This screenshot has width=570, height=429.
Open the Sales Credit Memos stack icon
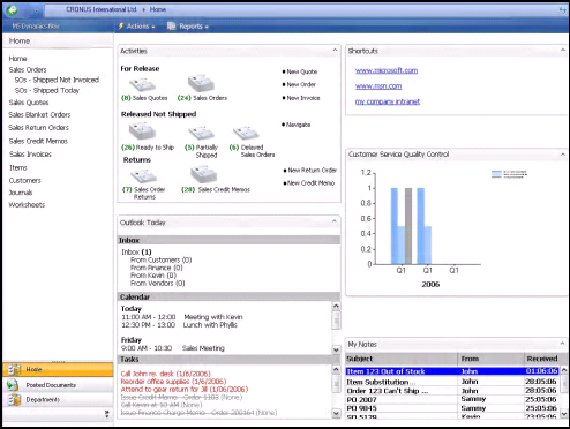(204, 175)
